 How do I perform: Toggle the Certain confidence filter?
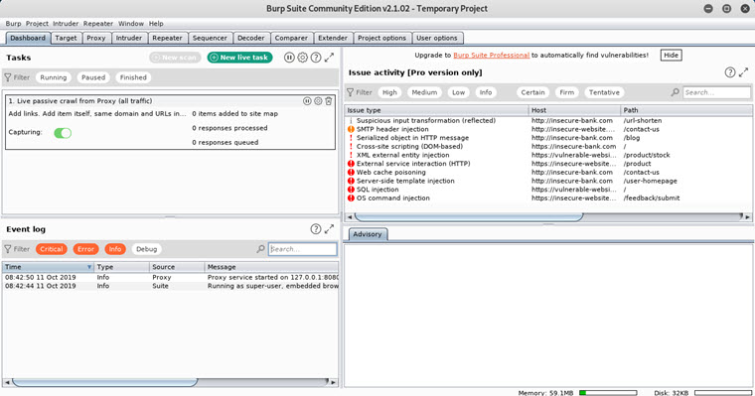pos(533,92)
